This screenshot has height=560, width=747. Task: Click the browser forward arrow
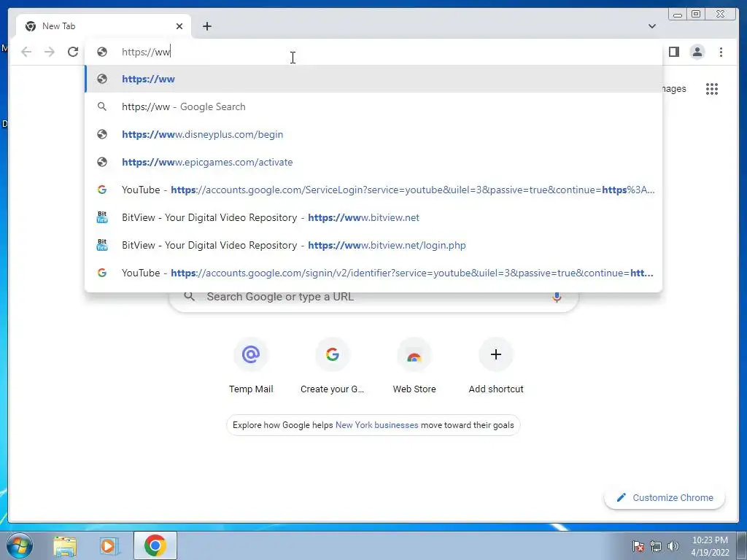tap(50, 52)
